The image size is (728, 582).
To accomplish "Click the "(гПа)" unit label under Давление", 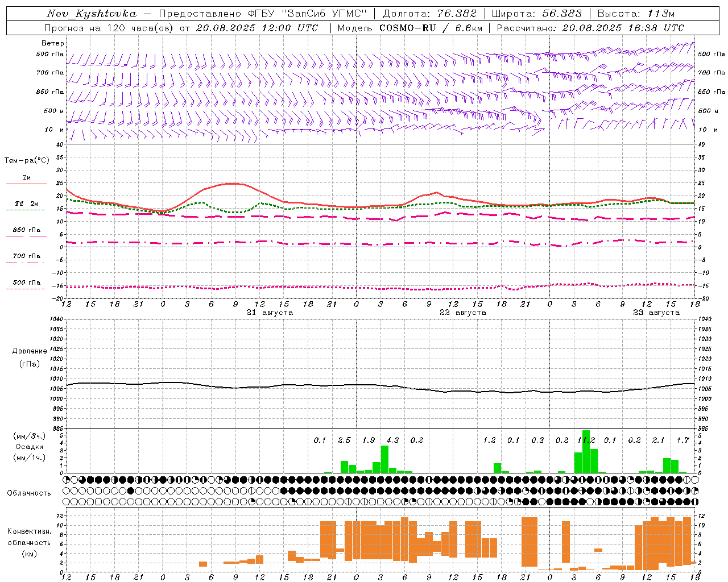I will (x=29, y=364).
